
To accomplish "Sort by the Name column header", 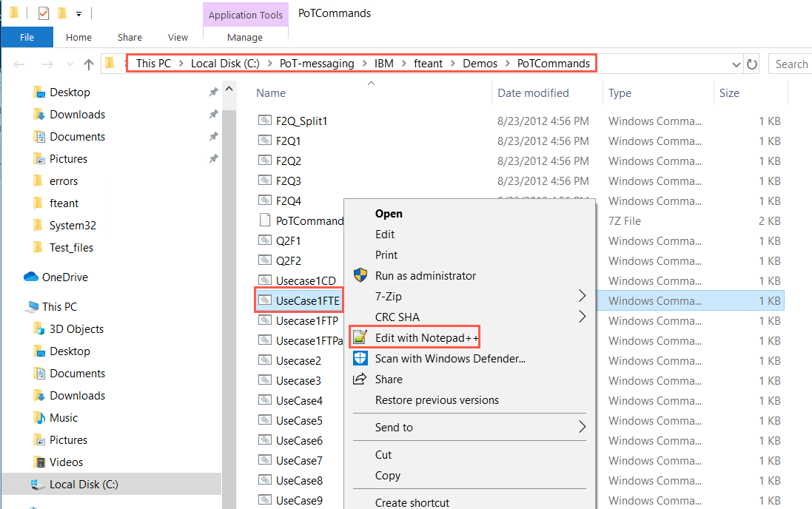I will point(271,93).
